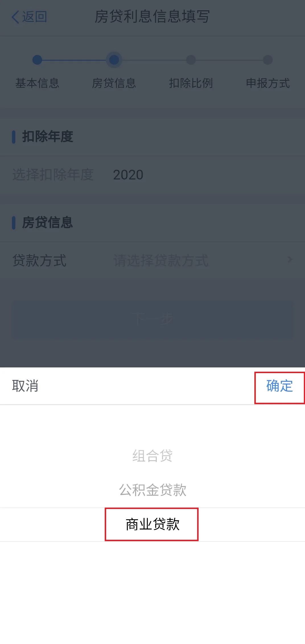The height and width of the screenshot is (644, 305).
Task: Click the 房贷信息 section header
Action: click(48, 222)
